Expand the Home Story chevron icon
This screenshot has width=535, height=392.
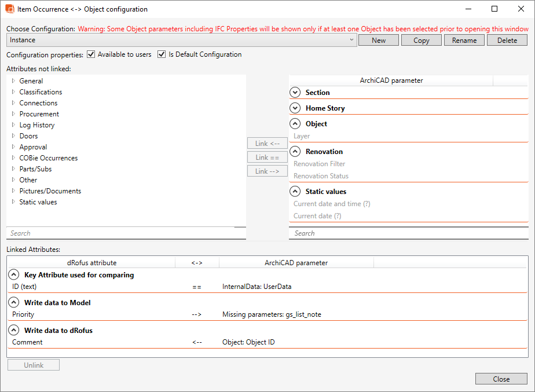(295, 108)
